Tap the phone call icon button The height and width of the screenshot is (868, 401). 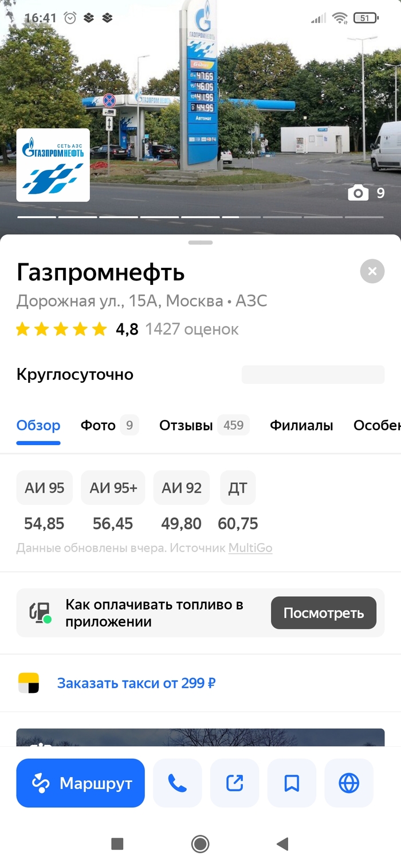pos(177,783)
